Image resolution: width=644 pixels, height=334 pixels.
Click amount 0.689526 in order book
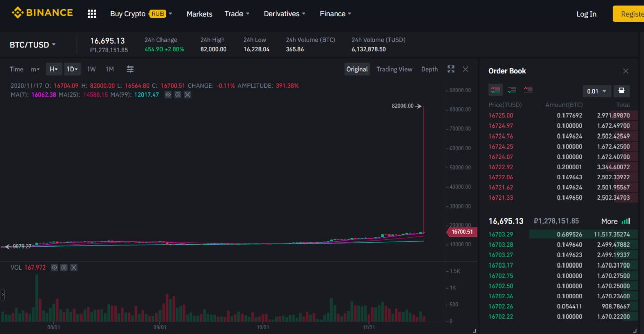click(x=570, y=234)
